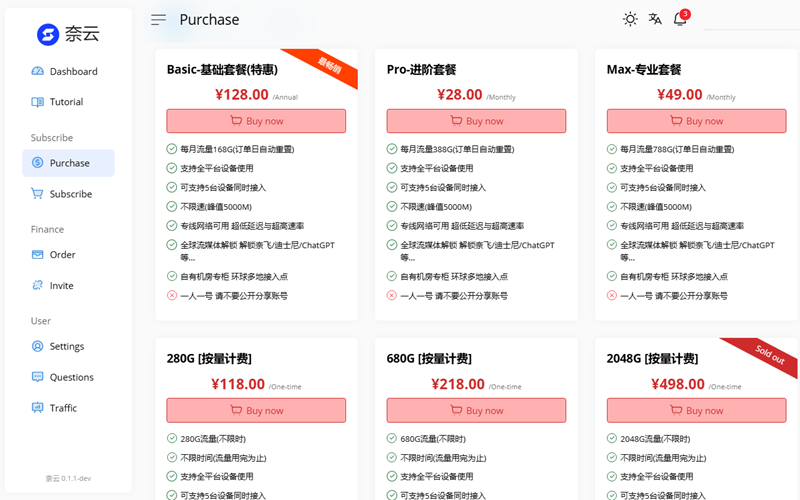Screen dimensions: 800x500
Task: Click the ¥498.00 price text
Action: (x=678, y=384)
